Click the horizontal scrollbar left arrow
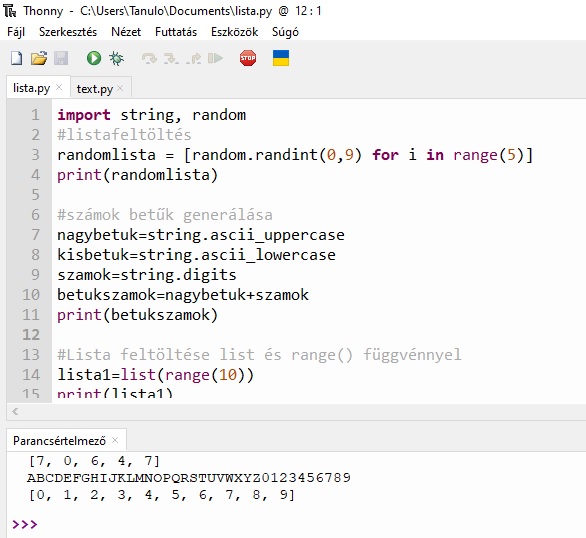Screen dimensions: 586x538 (15, 412)
